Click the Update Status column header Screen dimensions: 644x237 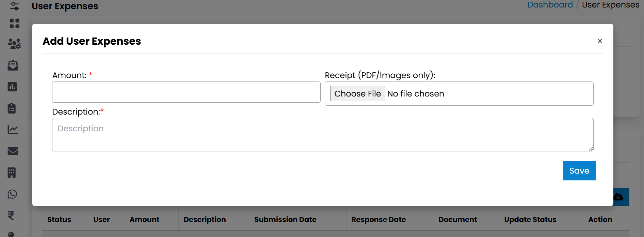coord(530,220)
